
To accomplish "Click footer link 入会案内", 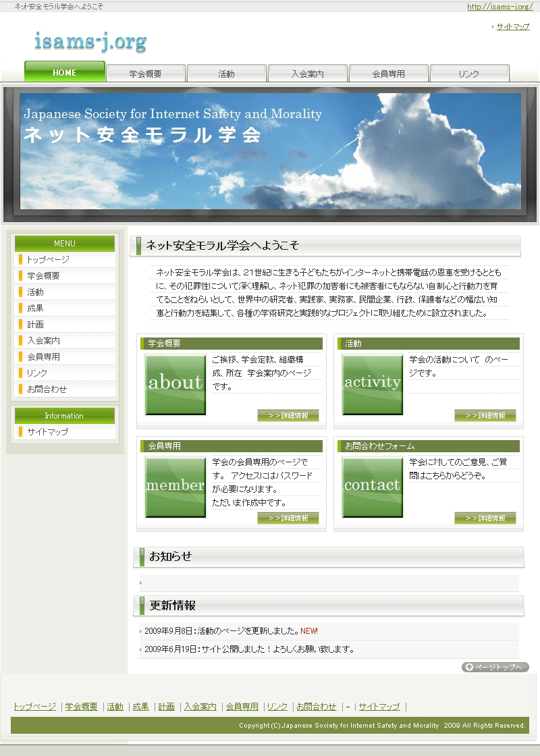I will (200, 706).
